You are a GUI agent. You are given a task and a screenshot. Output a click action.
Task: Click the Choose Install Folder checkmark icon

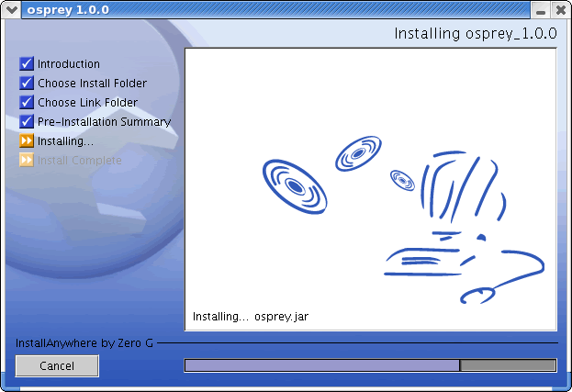[x=27, y=84]
